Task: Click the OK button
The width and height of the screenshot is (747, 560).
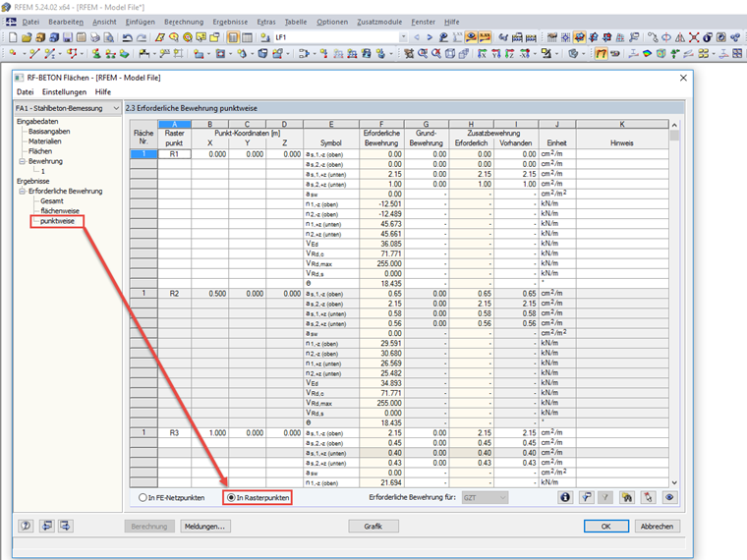Action: point(606,527)
